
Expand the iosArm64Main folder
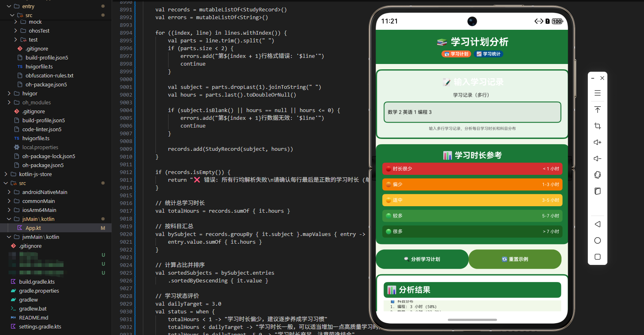(x=9, y=210)
